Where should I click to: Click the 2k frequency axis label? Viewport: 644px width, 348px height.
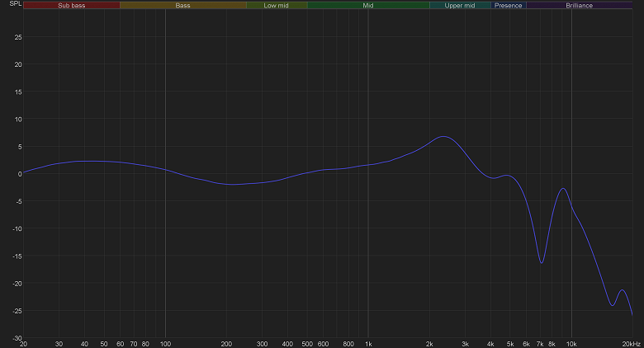[429, 344]
